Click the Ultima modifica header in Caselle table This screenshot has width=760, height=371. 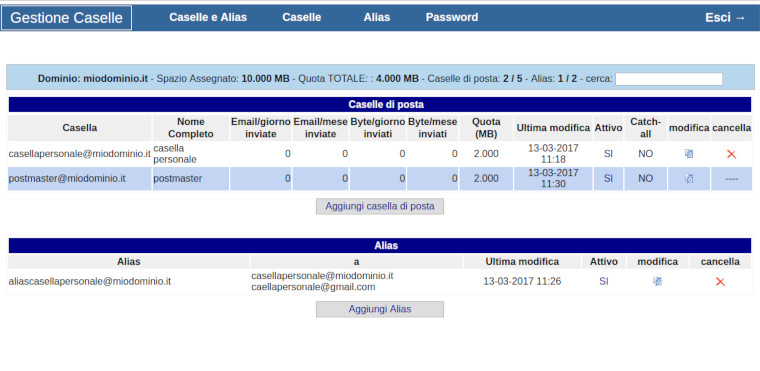coord(553,128)
